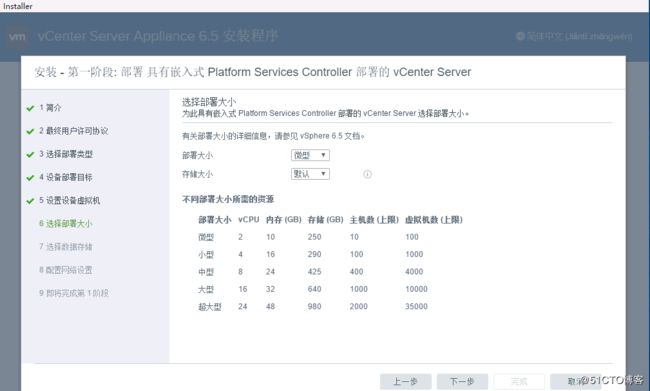The width and height of the screenshot is (650, 391).
Task: Select step 8 配置网络设置
Action: coord(66,270)
